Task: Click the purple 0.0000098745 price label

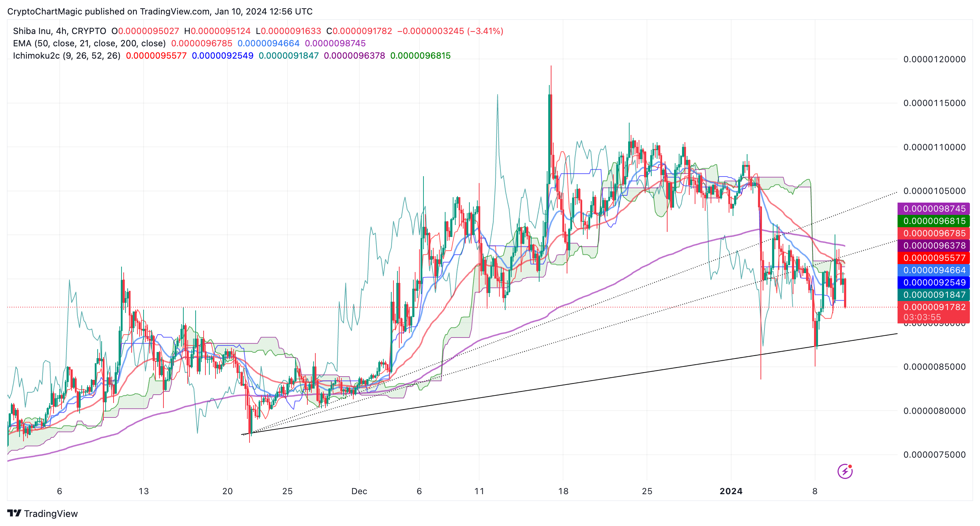Action: coord(934,209)
